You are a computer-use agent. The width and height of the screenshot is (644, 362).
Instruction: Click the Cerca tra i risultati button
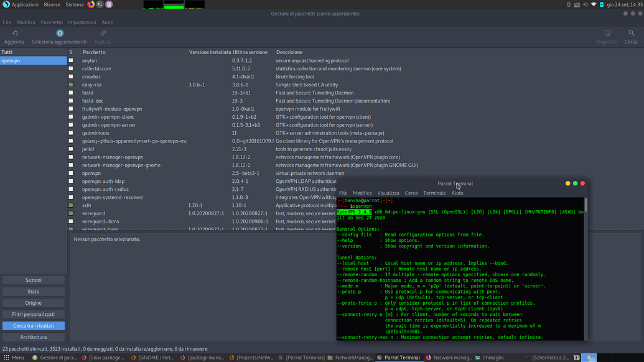pyautogui.click(x=33, y=326)
